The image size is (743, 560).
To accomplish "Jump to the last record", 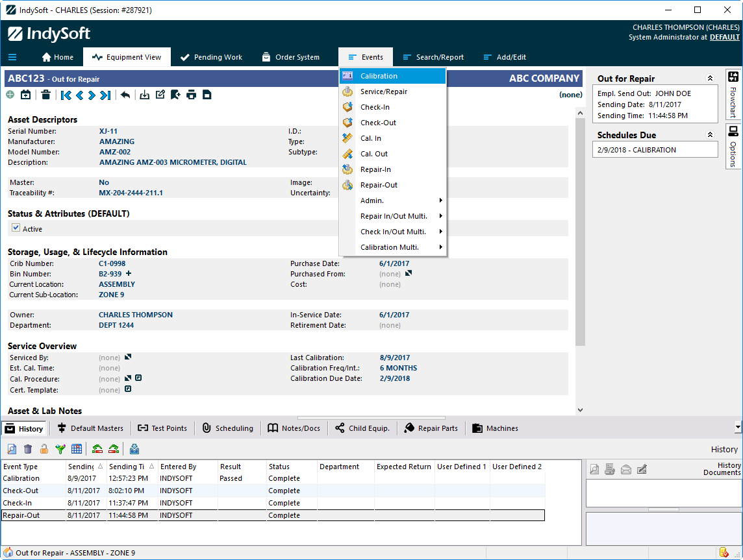I will [x=105, y=95].
